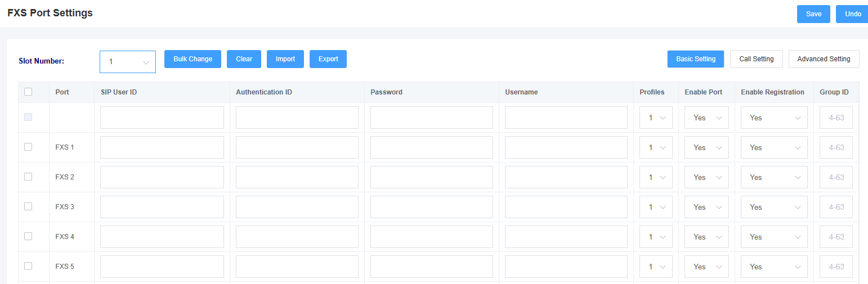868x284 pixels.
Task: Click the Authentication ID field for FXS 3
Action: (297, 207)
